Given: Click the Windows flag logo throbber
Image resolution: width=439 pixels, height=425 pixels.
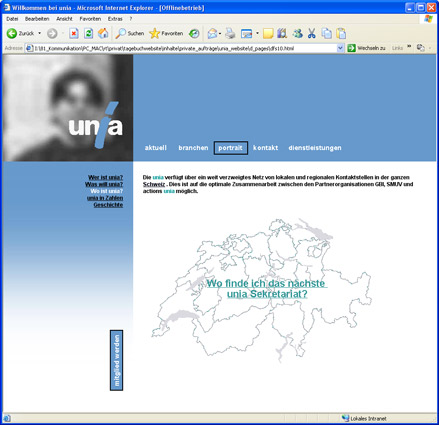Looking at the screenshot, I should (x=429, y=19).
